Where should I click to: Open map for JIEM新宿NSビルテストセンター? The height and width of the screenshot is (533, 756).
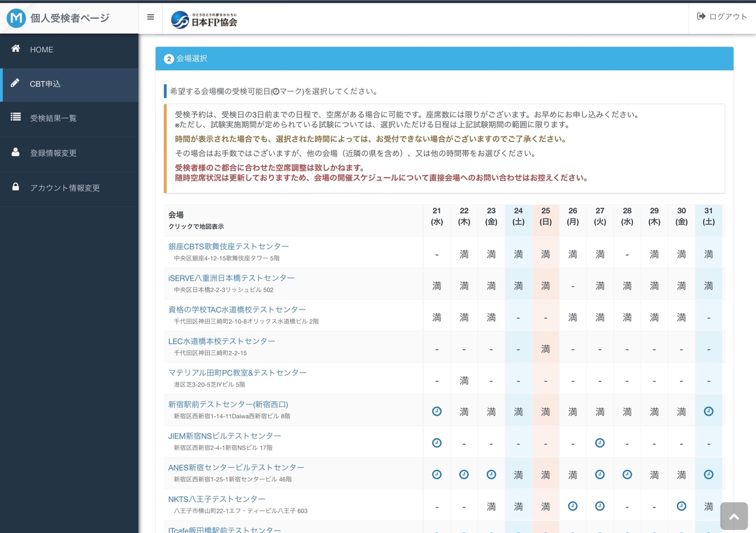point(225,436)
